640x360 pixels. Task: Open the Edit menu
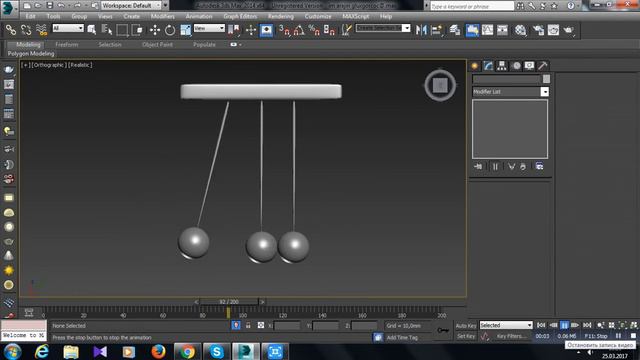pyautogui.click(x=30, y=16)
